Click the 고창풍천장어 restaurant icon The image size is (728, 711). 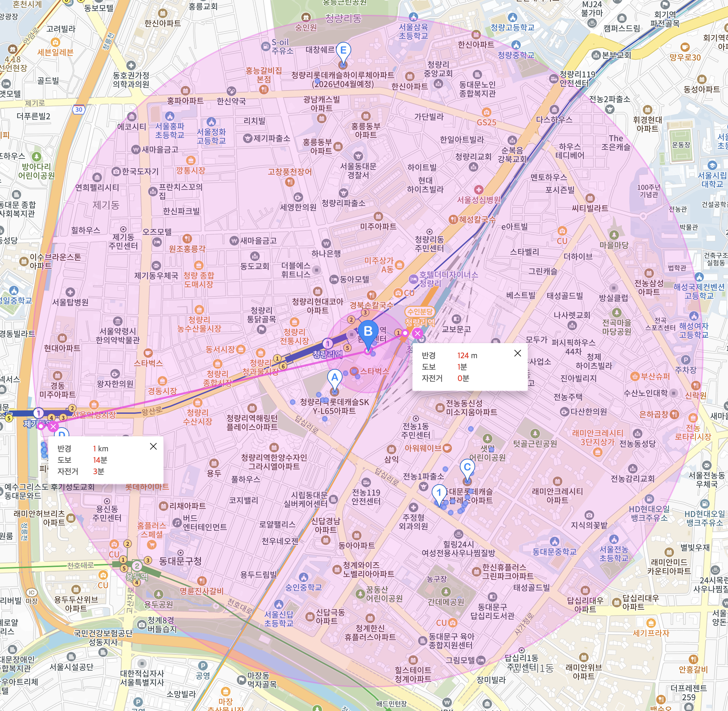point(290,182)
